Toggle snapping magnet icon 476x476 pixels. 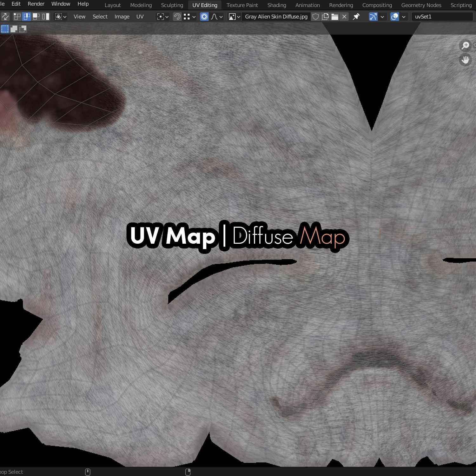point(177,17)
